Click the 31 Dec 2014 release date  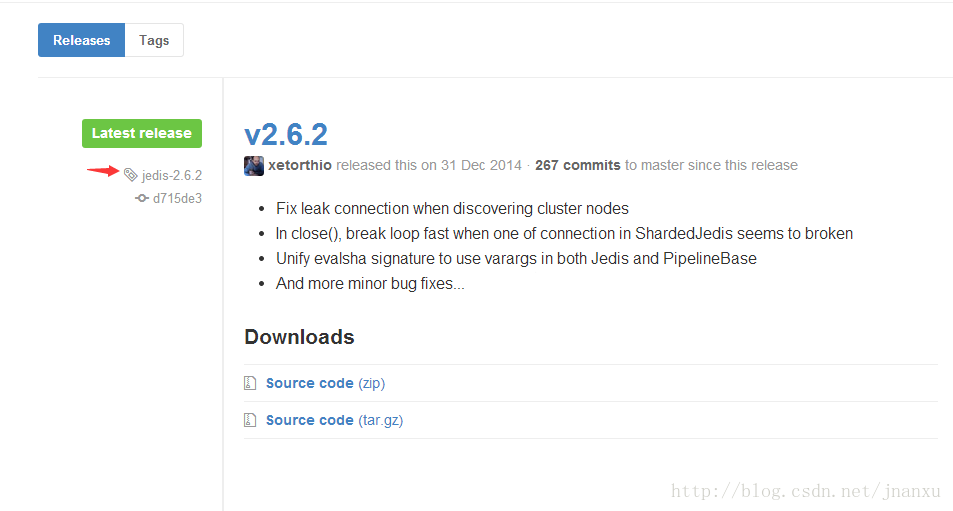(x=481, y=165)
